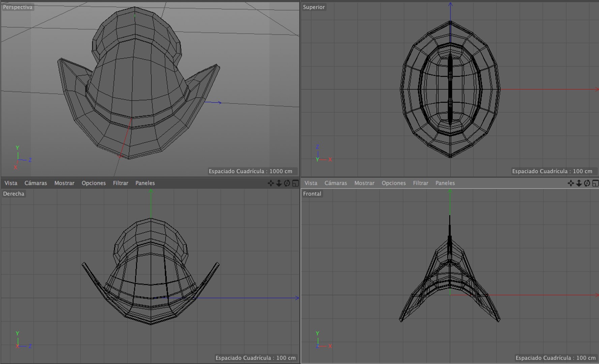Image resolution: width=599 pixels, height=364 pixels.
Task: Open the Paneles menu of the Frontal viewport
Action: click(445, 183)
